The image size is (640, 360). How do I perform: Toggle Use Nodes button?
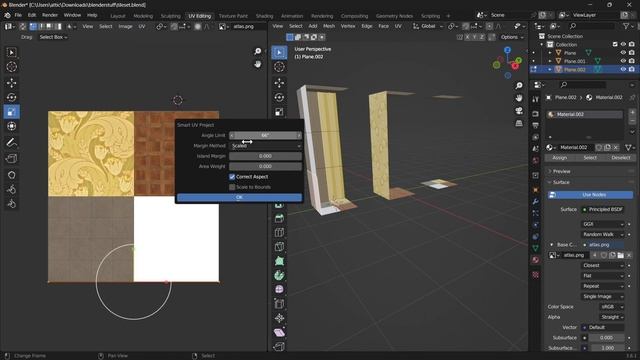coord(591,195)
